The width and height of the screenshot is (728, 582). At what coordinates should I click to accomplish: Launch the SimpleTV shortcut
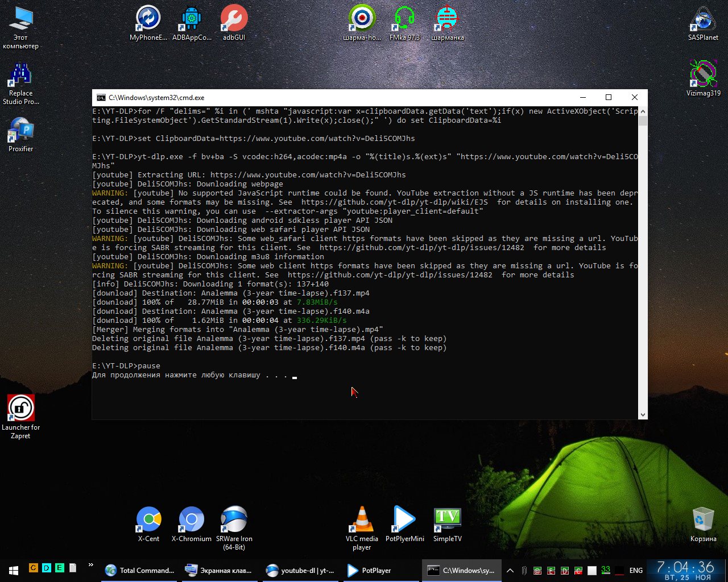[447, 520]
